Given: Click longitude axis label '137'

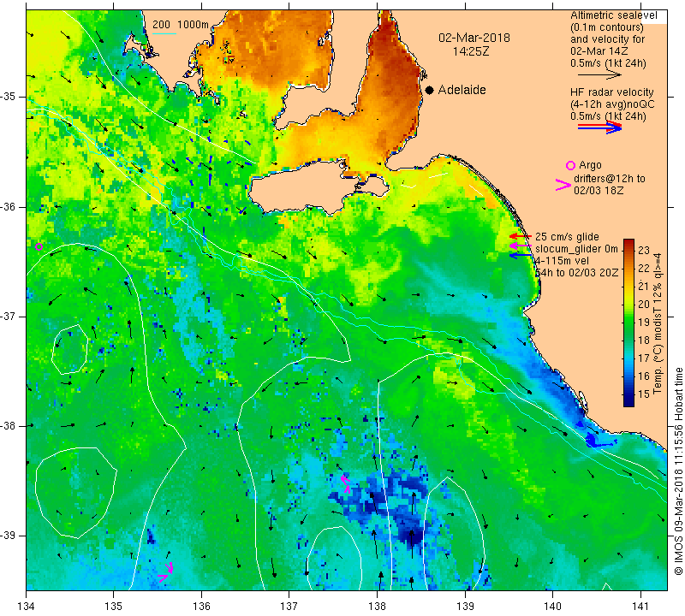Looking at the screenshot, I should [289, 606].
